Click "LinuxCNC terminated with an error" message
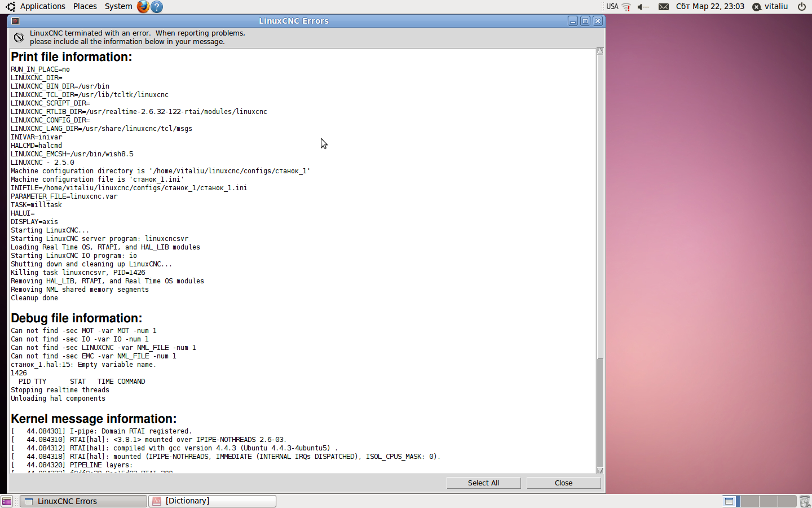The width and height of the screenshot is (812, 508). [138, 37]
